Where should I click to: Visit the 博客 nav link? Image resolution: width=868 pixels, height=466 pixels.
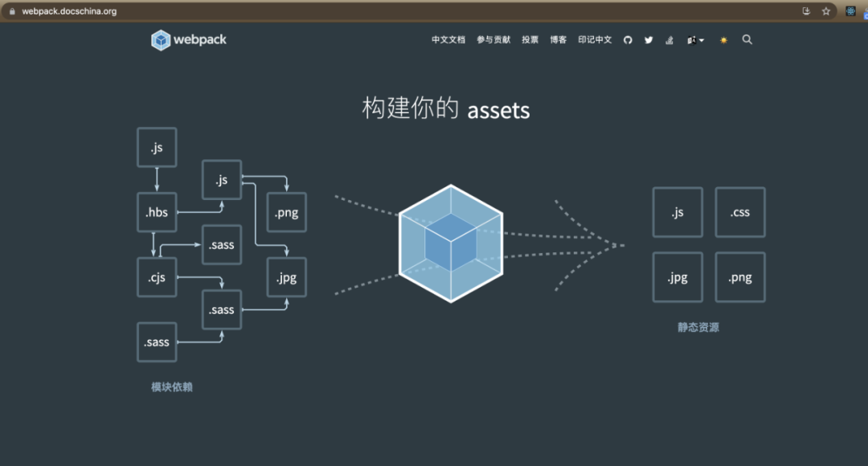tap(559, 40)
